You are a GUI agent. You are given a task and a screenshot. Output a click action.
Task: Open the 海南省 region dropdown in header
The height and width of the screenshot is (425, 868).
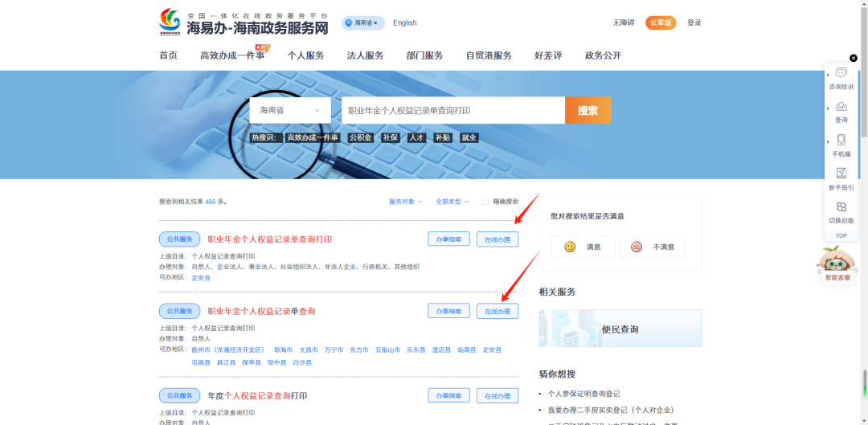(x=363, y=22)
